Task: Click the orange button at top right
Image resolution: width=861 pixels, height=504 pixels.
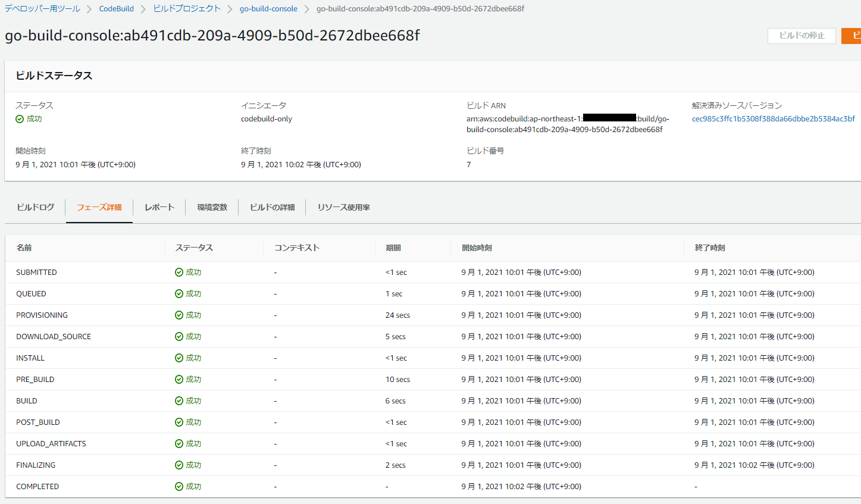Action: click(x=851, y=36)
